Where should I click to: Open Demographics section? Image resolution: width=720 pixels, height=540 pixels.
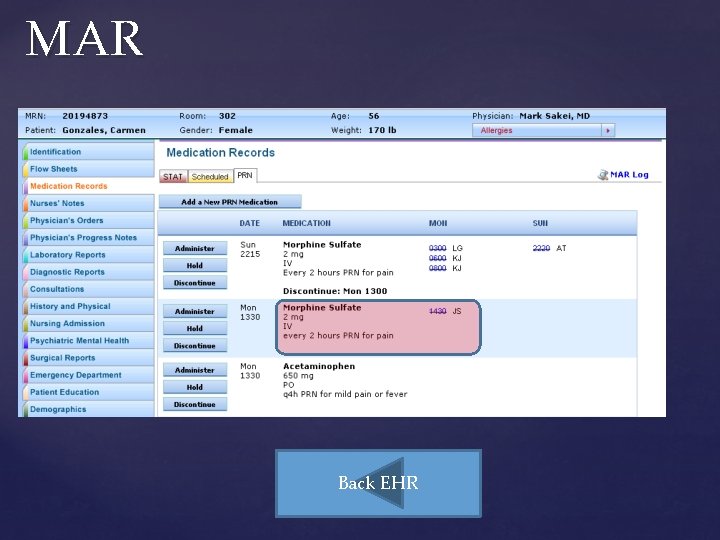click(87, 409)
